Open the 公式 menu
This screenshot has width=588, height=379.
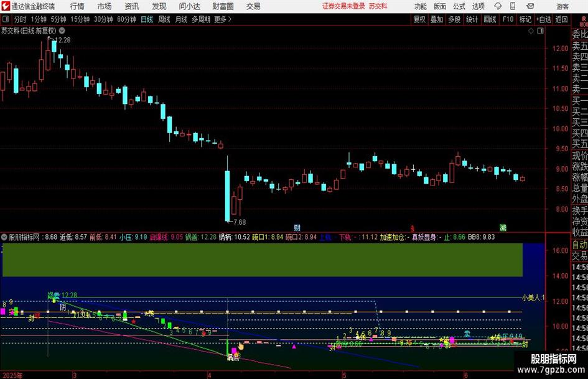click(459, 6)
